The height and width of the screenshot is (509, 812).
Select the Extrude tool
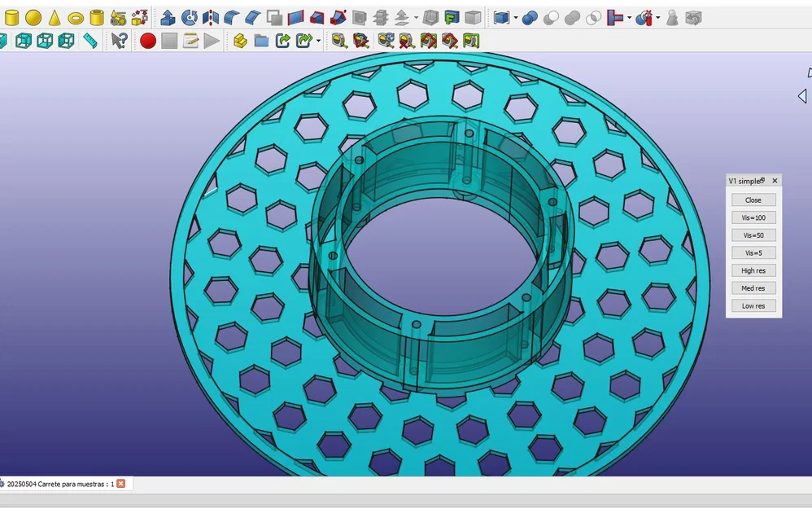click(168, 18)
